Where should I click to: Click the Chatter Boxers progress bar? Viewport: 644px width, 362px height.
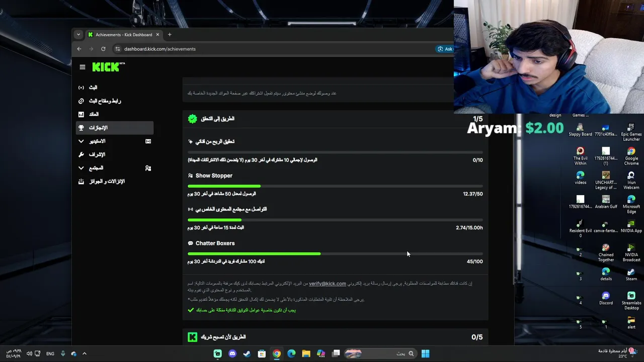tap(335, 253)
